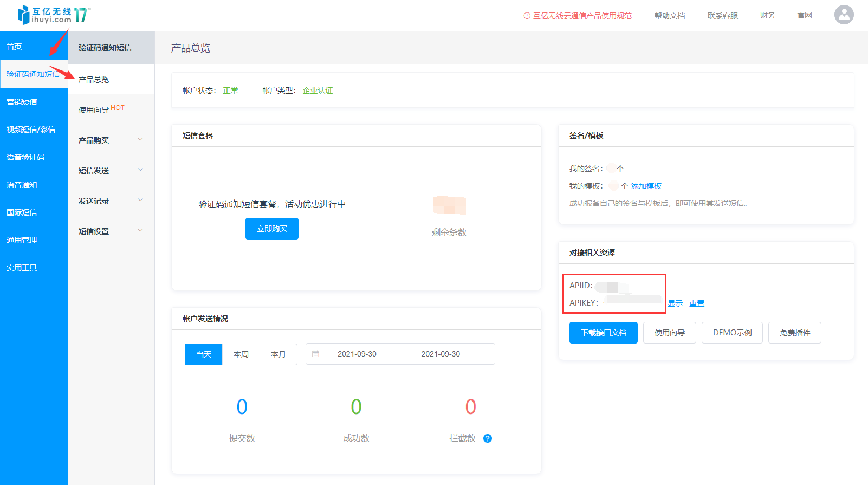
Task: Click the 免费插件 button
Action: click(x=795, y=333)
